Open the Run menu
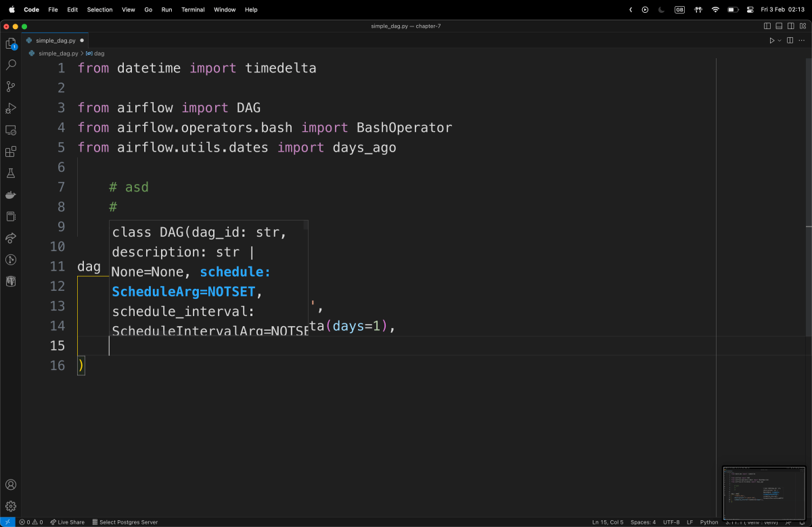 click(x=166, y=9)
